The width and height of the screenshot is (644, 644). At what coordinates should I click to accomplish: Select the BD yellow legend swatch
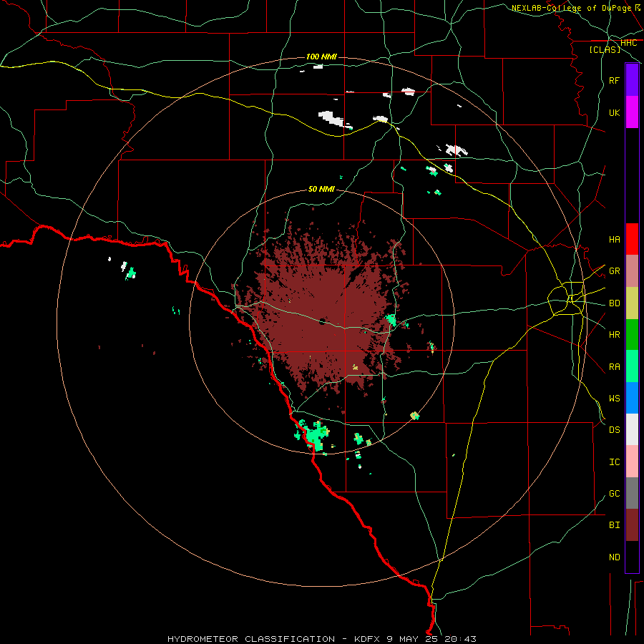[x=632, y=303]
